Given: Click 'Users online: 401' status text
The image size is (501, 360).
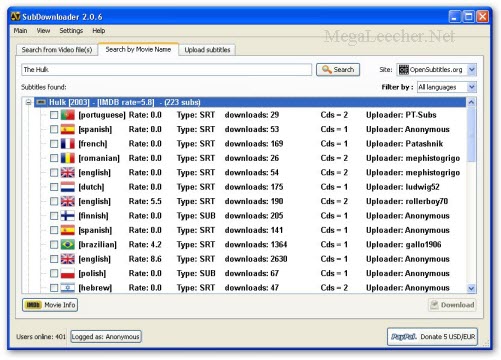Looking at the screenshot, I should [41, 337].
